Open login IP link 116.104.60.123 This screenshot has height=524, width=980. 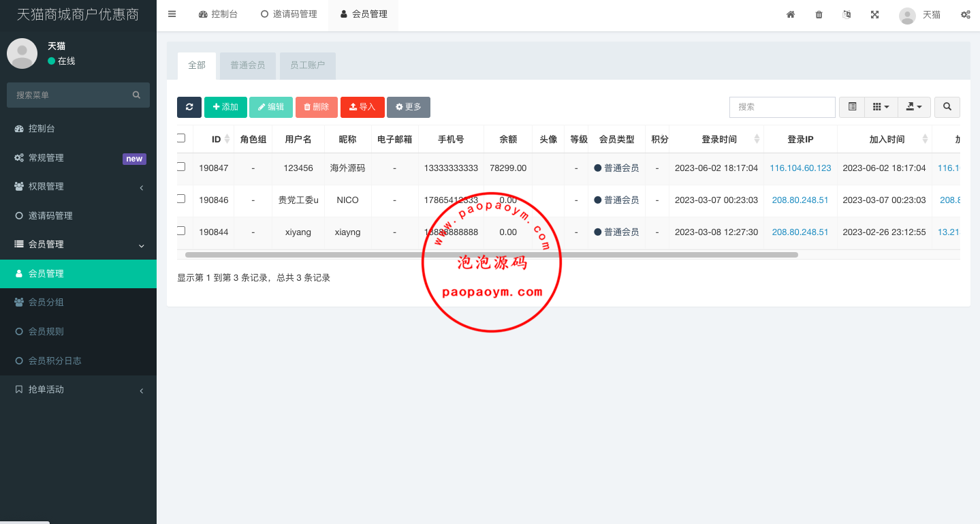800,168
